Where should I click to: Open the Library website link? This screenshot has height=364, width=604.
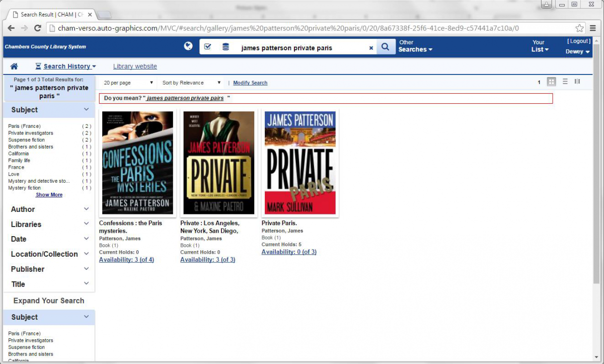[135, 66]
